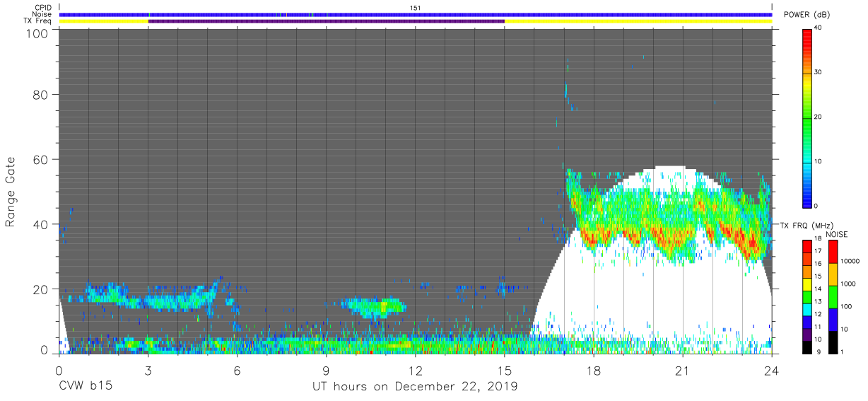Click the TX FRQ color bar

point(807,296)
